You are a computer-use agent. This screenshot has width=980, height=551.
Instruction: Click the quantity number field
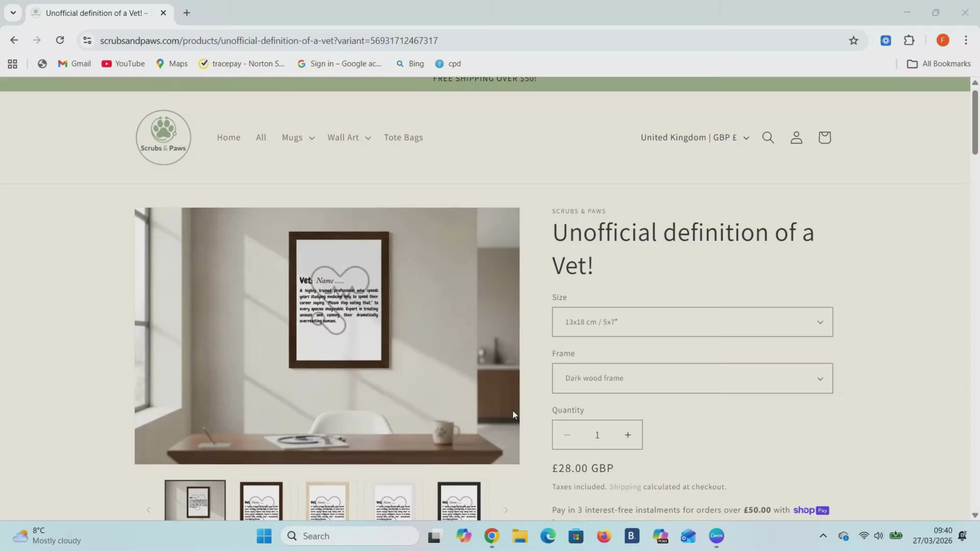point(597,435)
